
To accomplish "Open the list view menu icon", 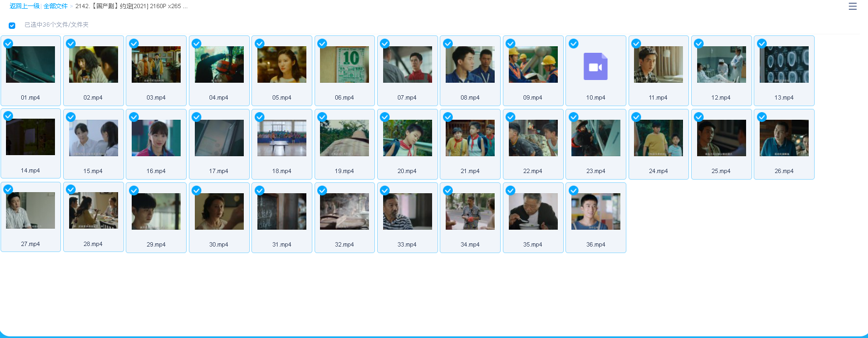I will coord(852,7).
